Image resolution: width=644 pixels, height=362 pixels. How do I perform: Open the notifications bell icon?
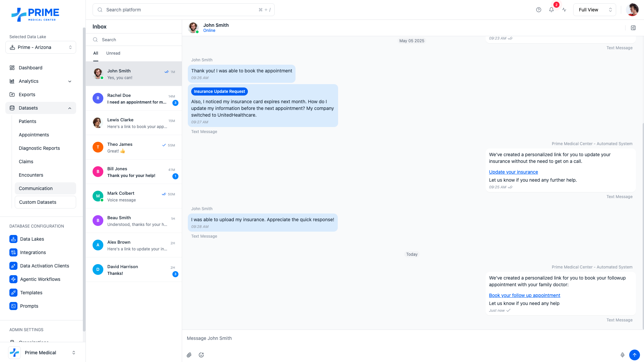pyautogui.click(x=551, y=10)
